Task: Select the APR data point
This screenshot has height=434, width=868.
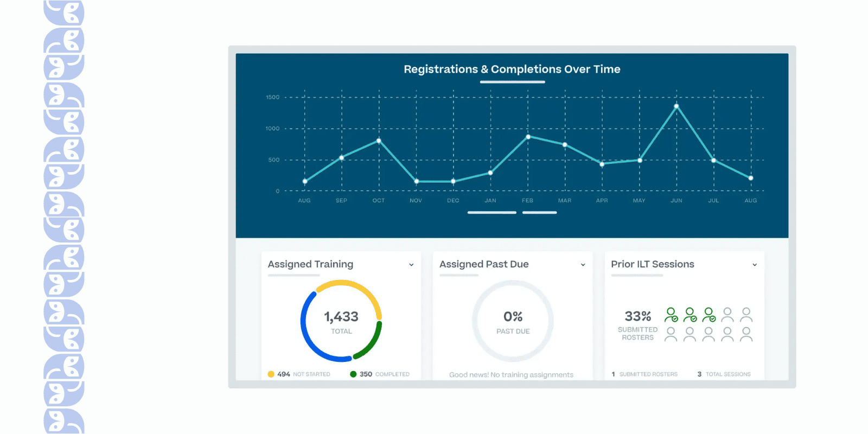Action: click(602, 164)
